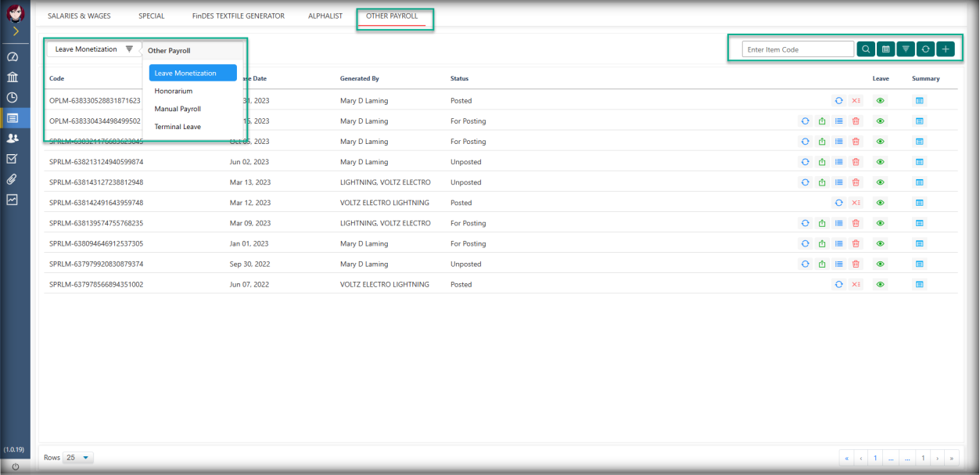The width and height of the screenshot is (980, 475).
Task: Select Terminal Leave in the dropdown list
Action: [178, 127]
